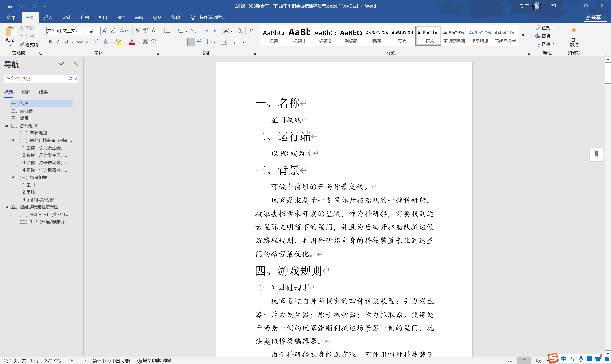Click 辅助功能: 调查 in status bar
Screen dimensions: 611x364
(x=154, y=360)
